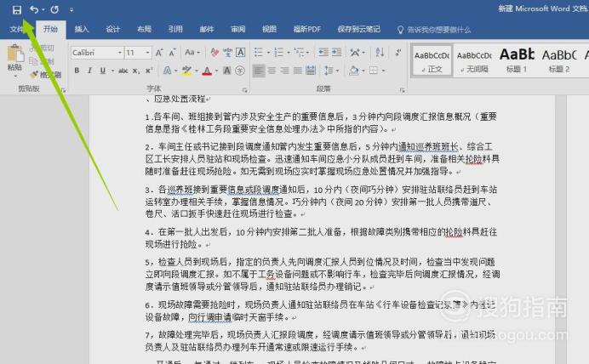This screenshot has height=364, width=589.
Task: Toggle Strikethrough abc formatting
Action: coord(123,71)
